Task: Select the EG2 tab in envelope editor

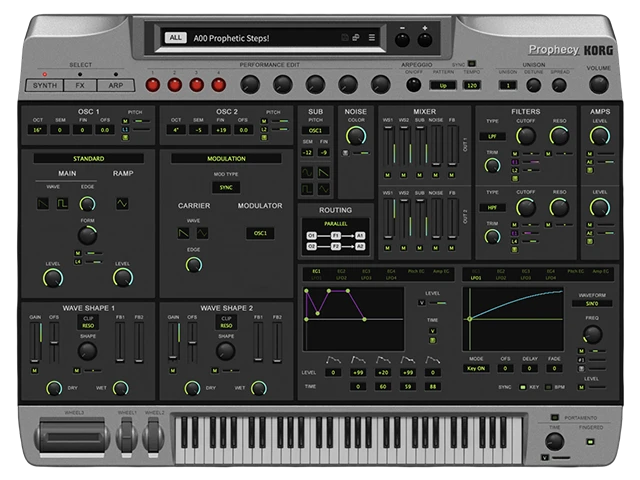Action: pos(341,271)
